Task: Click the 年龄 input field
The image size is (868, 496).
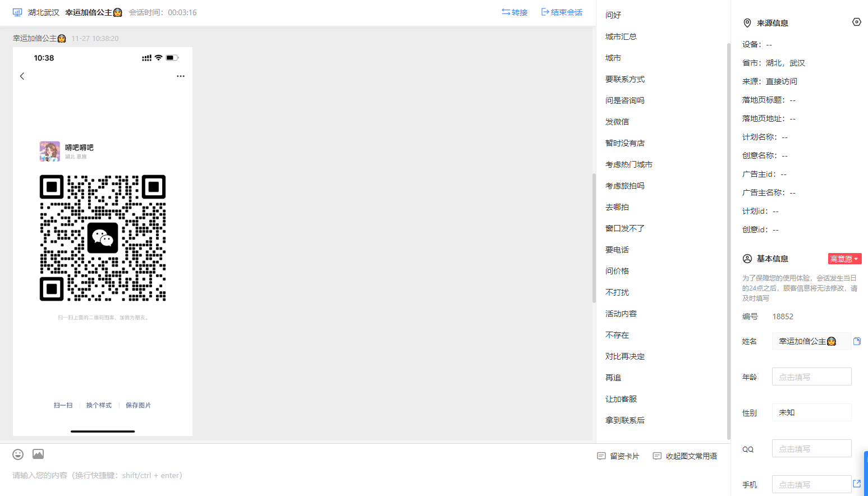Action: pyautogui.click(x=811, y=376)
